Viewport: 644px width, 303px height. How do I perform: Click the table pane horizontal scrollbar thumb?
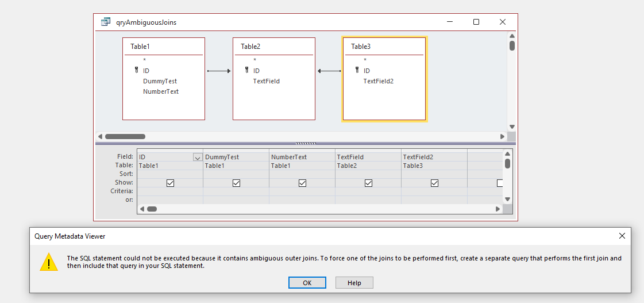[125, 136]
